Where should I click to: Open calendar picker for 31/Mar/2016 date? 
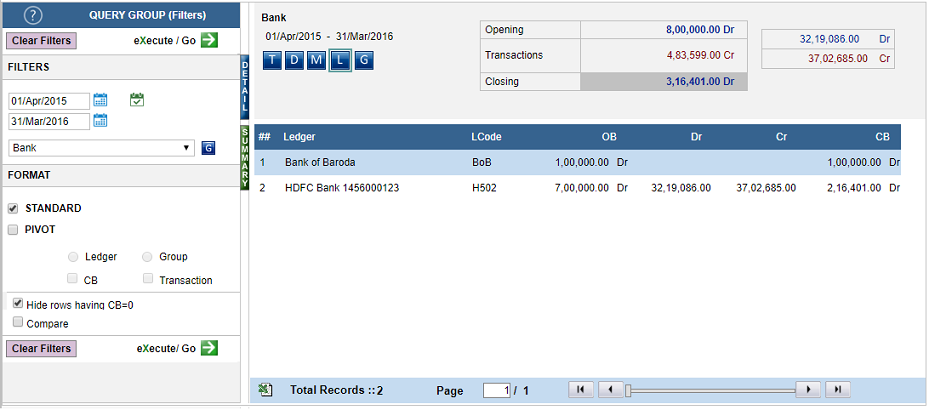pyautogui.click(x=100, y=120)
